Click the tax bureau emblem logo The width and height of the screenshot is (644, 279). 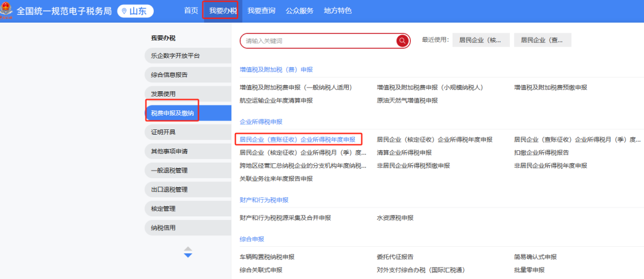7,11
